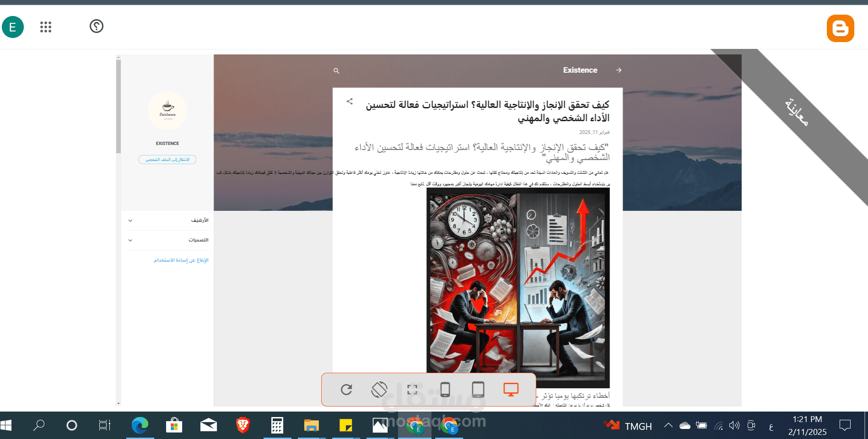
Task: Click the battery tray icon
Action: pos(701,426)
